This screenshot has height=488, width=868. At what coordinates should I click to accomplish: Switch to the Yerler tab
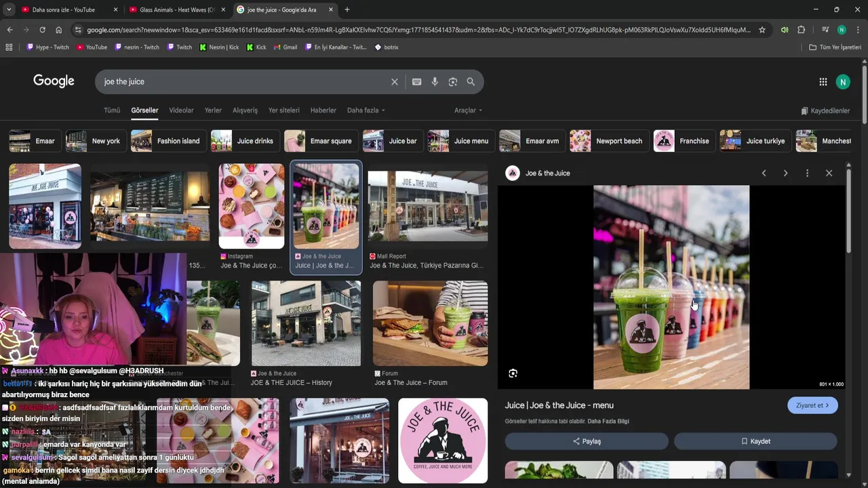[x=213, y=110]
